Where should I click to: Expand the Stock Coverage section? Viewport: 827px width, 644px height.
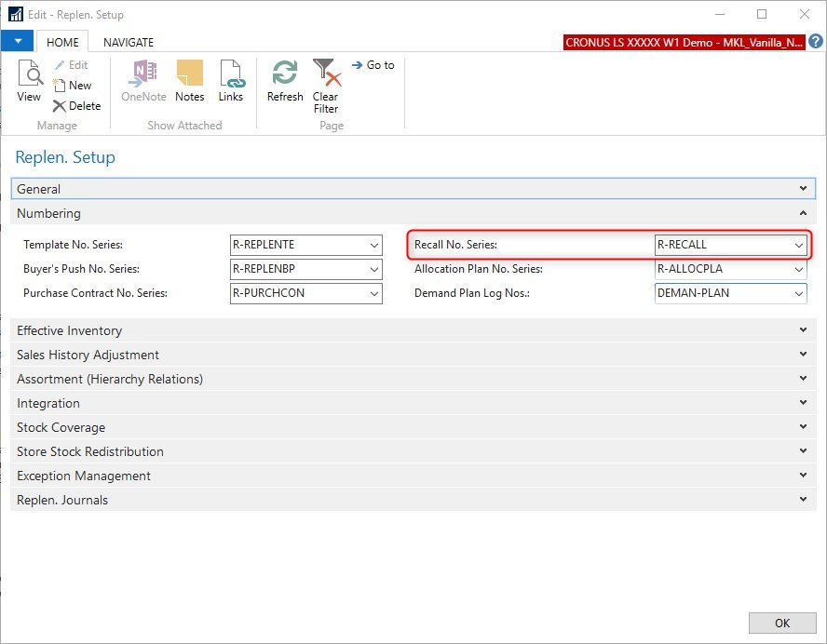click(x=803, y=427)
